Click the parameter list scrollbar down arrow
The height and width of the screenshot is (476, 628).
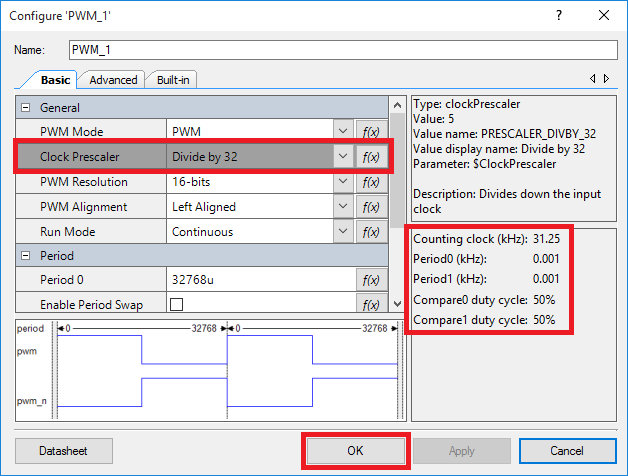point(397,304)
